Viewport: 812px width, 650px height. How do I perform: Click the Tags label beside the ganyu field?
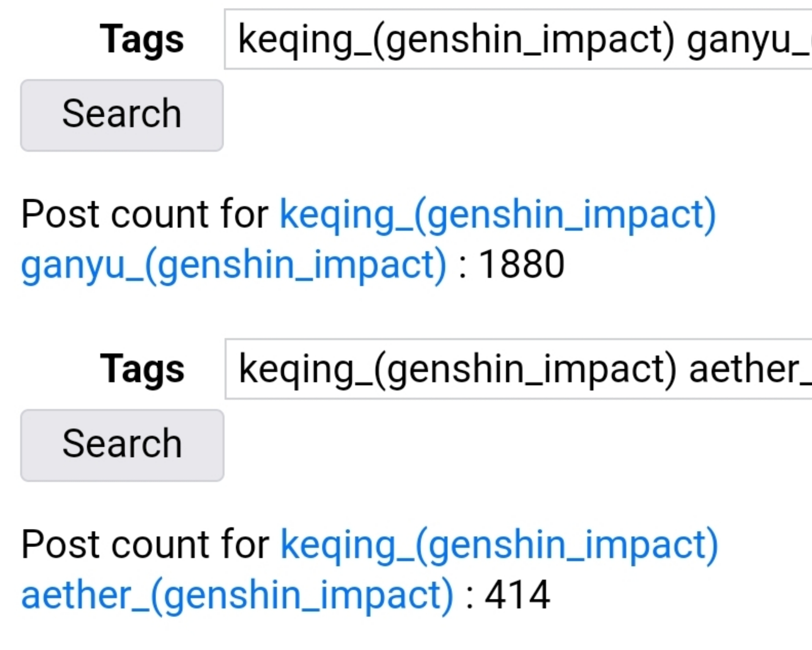tap(142, 39)
